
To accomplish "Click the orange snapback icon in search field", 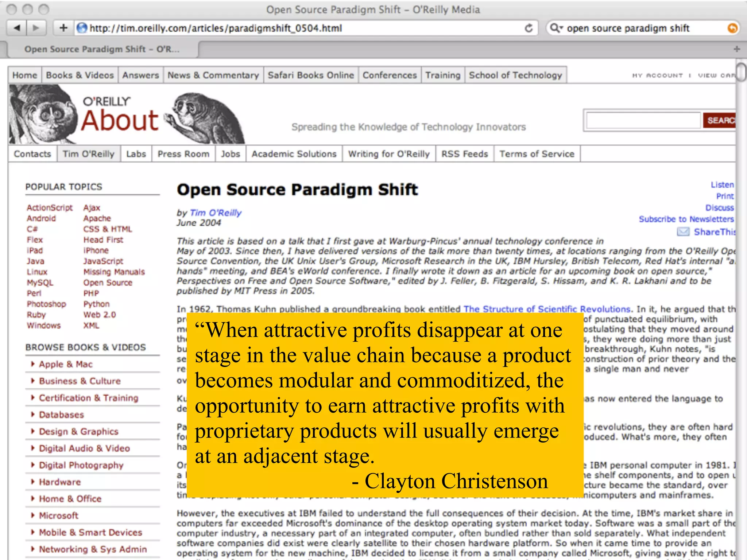I will pos(732,28).
